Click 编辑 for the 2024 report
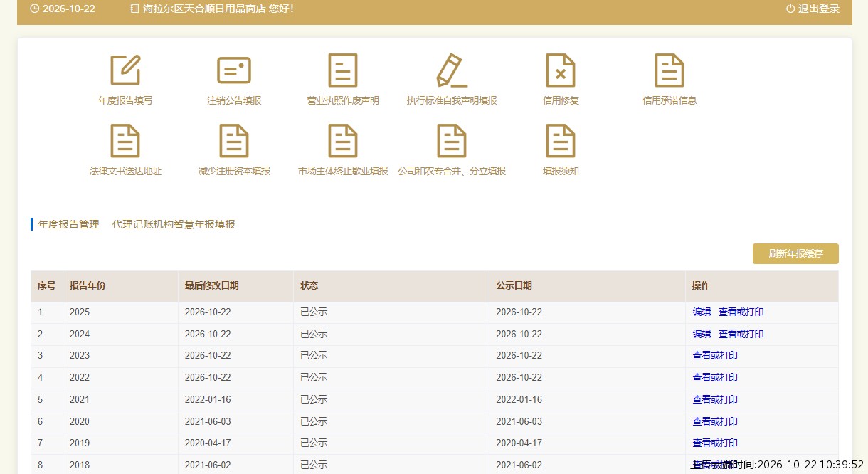 click(x=702, y=334)
